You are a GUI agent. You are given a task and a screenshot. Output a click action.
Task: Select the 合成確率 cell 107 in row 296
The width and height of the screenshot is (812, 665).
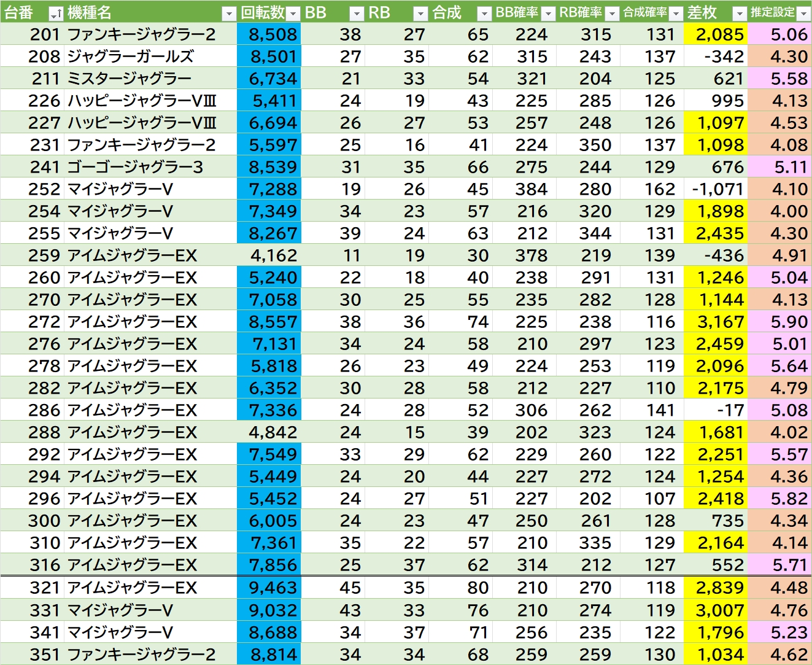[x=652, y=499]
